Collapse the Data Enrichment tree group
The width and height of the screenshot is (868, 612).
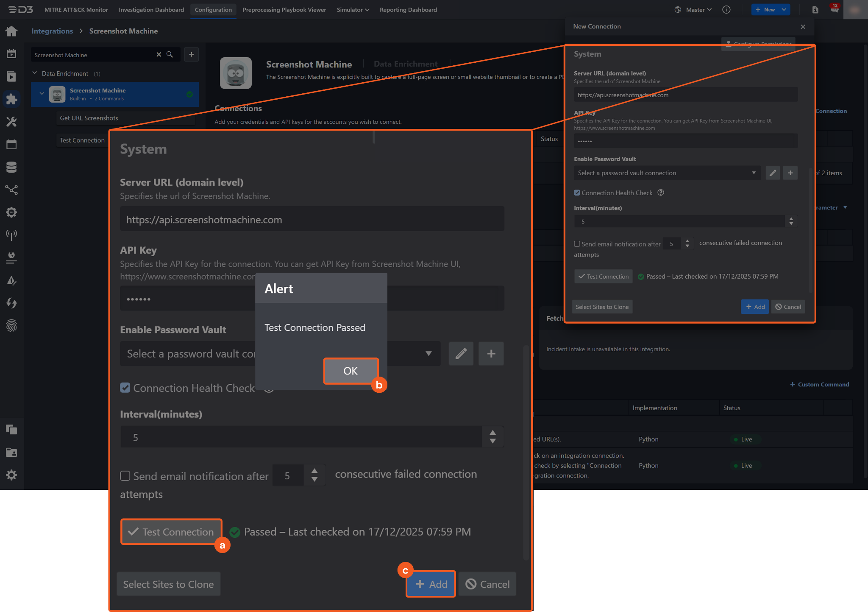click(35, 73)
